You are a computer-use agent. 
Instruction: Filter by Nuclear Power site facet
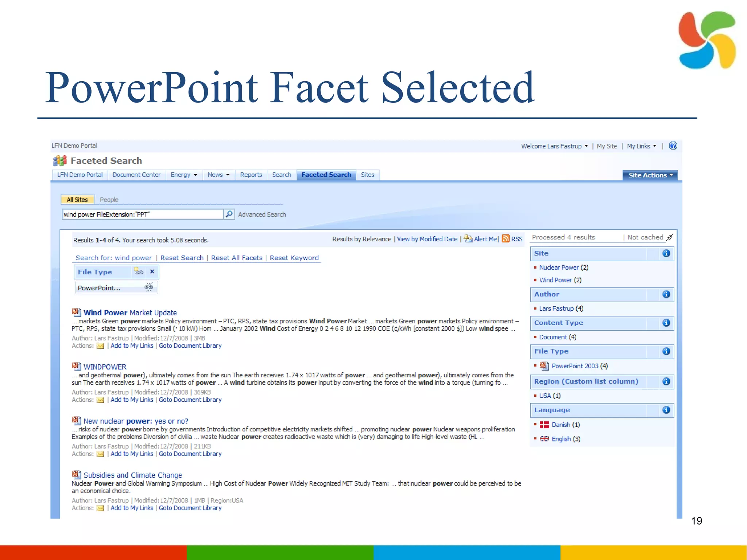[x=559, y=267]
